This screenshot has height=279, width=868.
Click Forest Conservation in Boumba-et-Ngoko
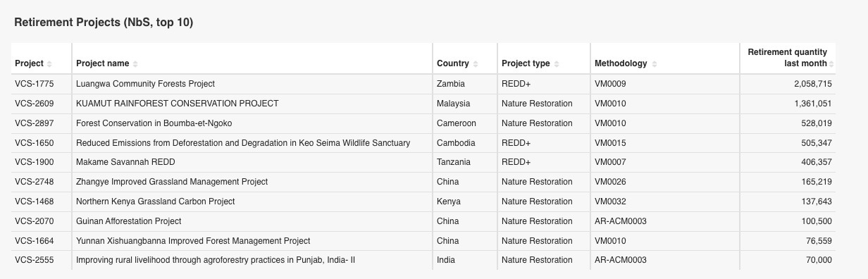point(154,123)
